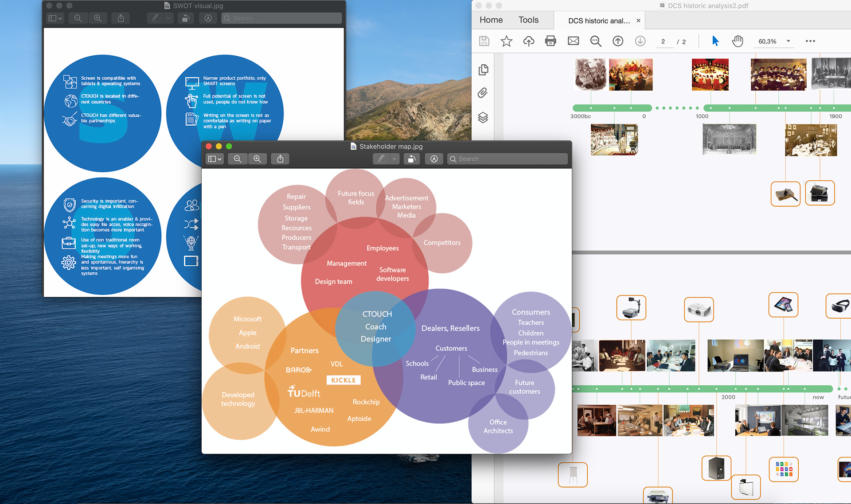Click the 'now' label on lower timeline
This screenshot has height=504, width=851.
818,397
